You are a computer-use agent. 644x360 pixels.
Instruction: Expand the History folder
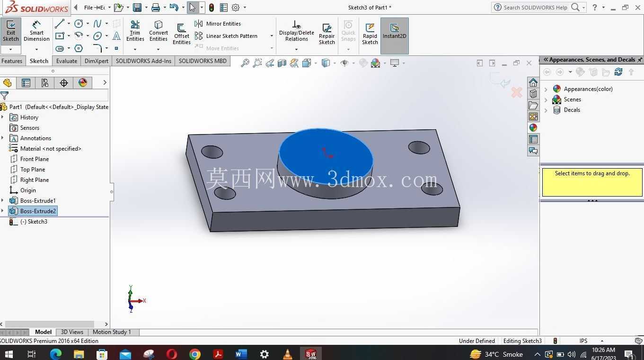[x=3, y=117]
